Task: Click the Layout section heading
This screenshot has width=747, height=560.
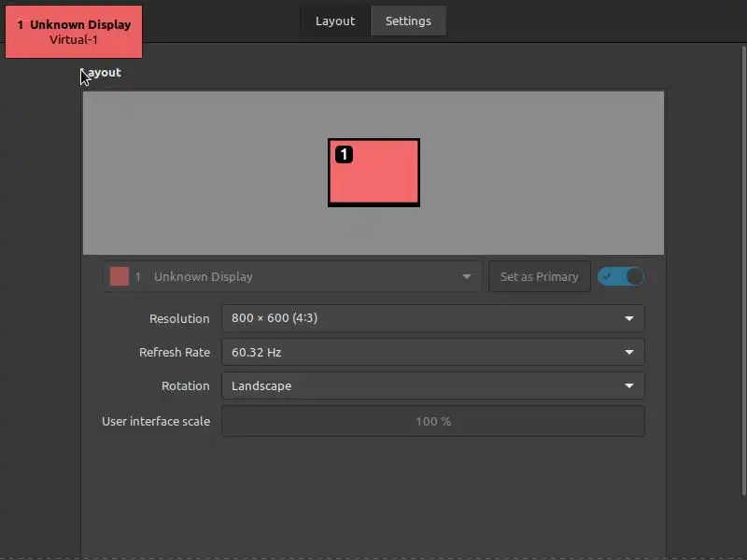Action: [x=102, y=73]
